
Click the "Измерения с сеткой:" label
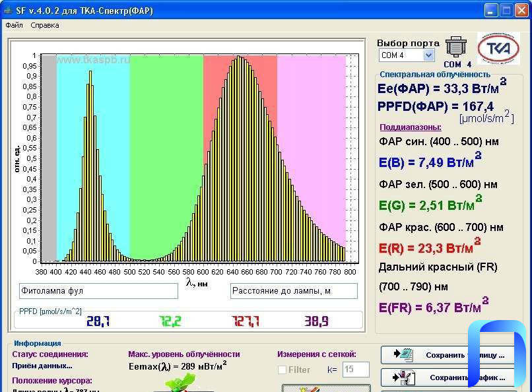tap(317, 354)
